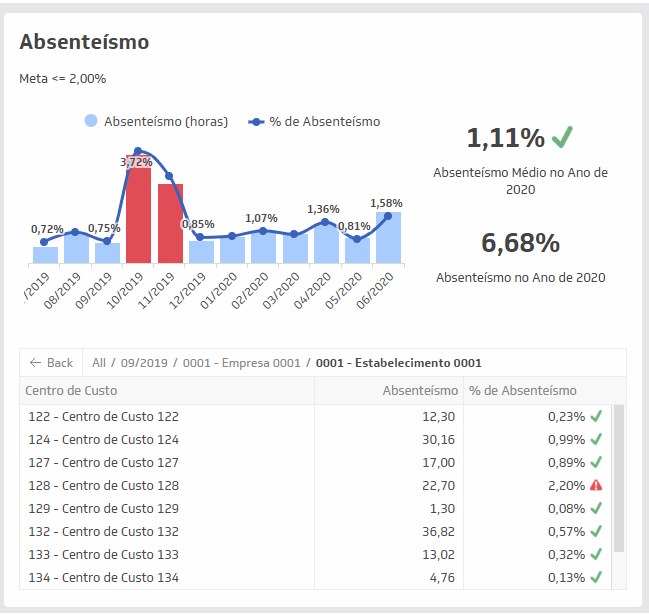
Task: Click green checkmark in Centro de Custo 129 row
Action: tap(596, 509)
